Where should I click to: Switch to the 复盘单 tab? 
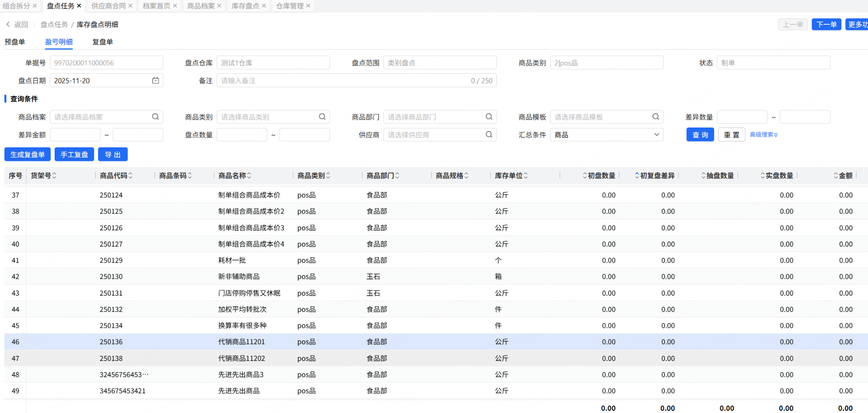(x=102, y=42)
